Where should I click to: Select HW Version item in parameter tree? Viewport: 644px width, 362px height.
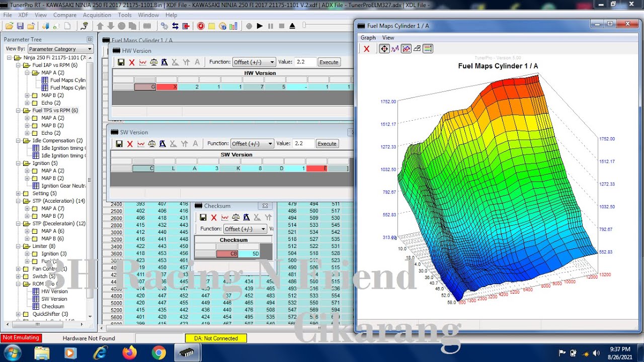click(54, 291)
